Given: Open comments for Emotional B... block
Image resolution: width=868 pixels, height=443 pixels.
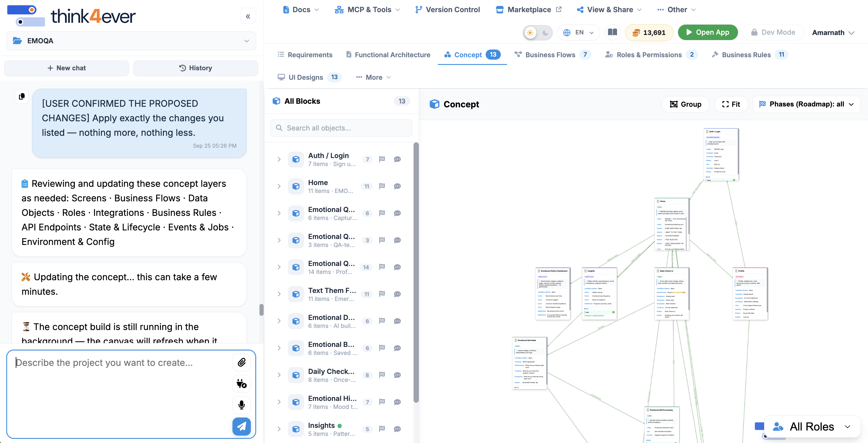Looking at the screenshot, I should pos(397,348).
